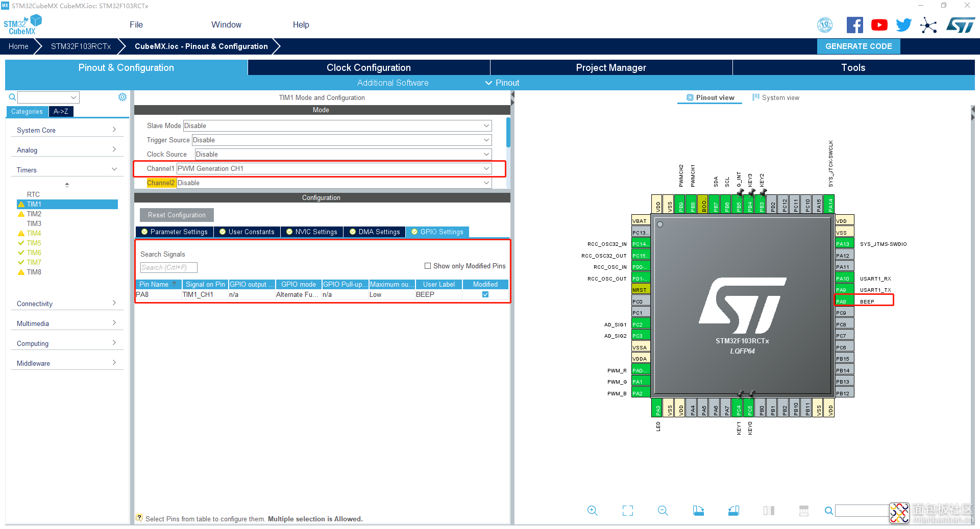980x529 pixels.
Task: Click the NRST pin on the chip
Action: point(641,290)
